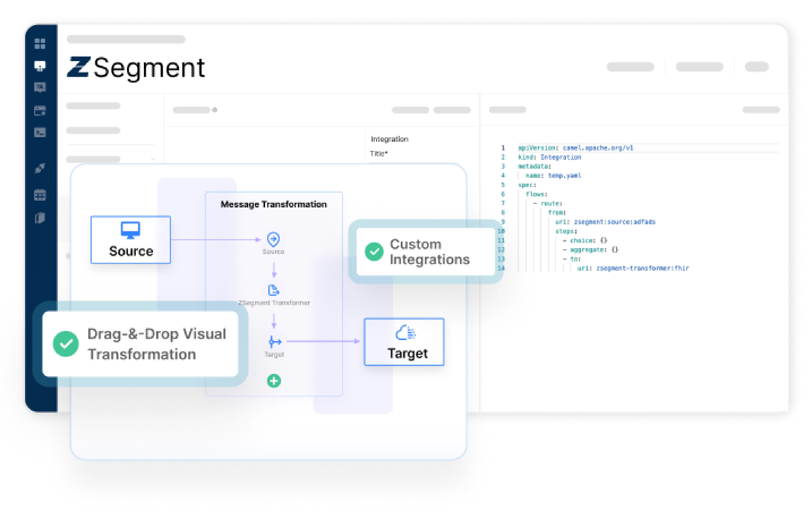Image resolution: width=812 pixels, height=527 pixels.
Task: Click code line kind: Integration
Action: (x=550, y=157)
